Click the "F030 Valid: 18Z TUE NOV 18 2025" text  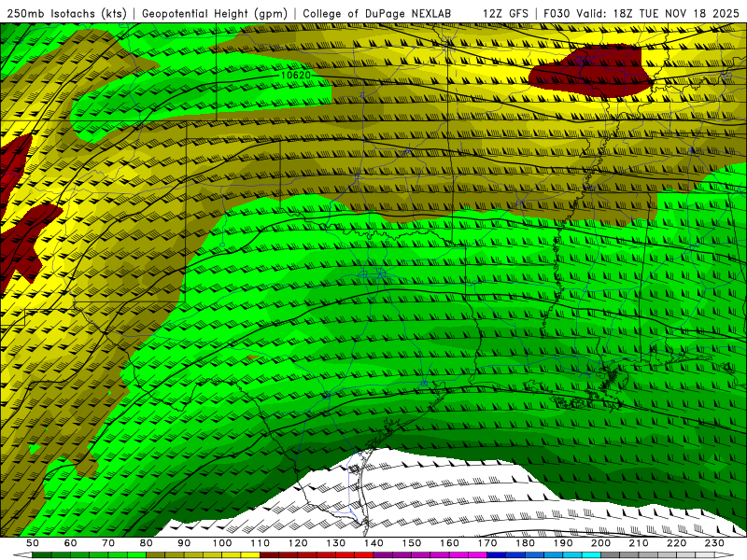pos(641,14)
